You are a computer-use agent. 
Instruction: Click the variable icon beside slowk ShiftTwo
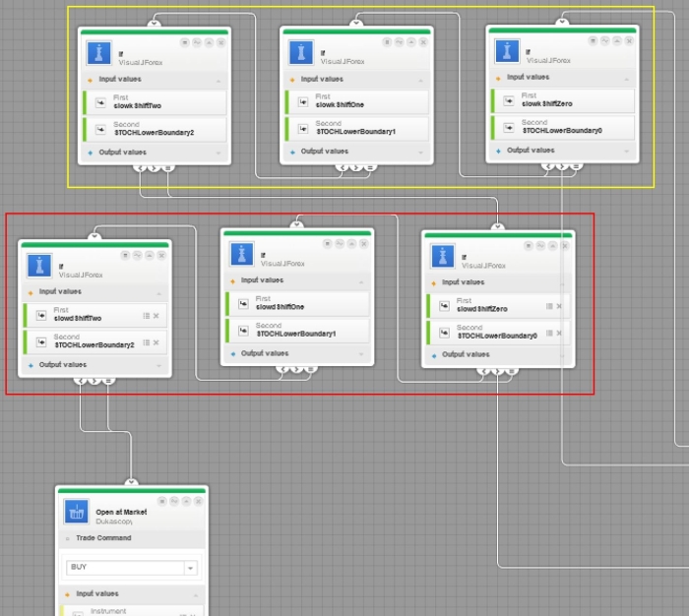click(x=100, y=102)
